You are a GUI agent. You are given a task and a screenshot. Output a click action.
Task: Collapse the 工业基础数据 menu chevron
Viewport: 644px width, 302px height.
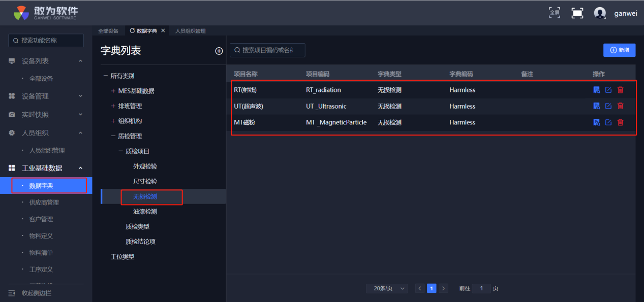80,168
